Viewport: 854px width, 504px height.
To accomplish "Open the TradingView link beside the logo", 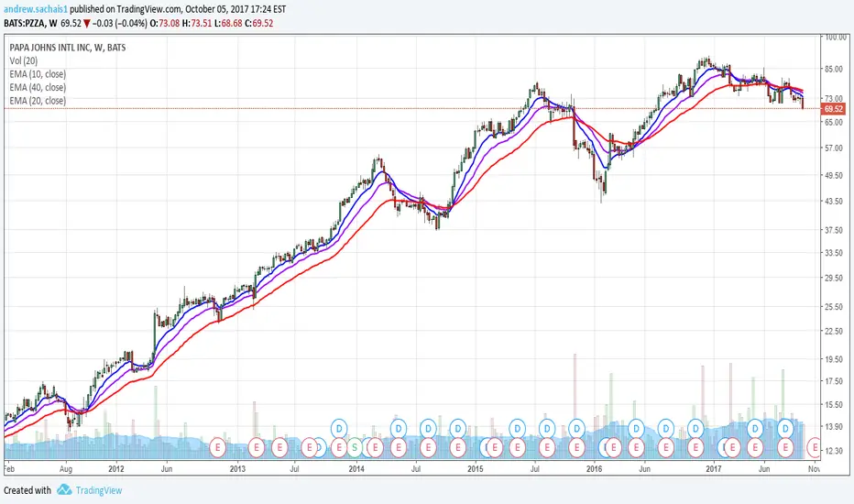I will [x=99, y=490].
